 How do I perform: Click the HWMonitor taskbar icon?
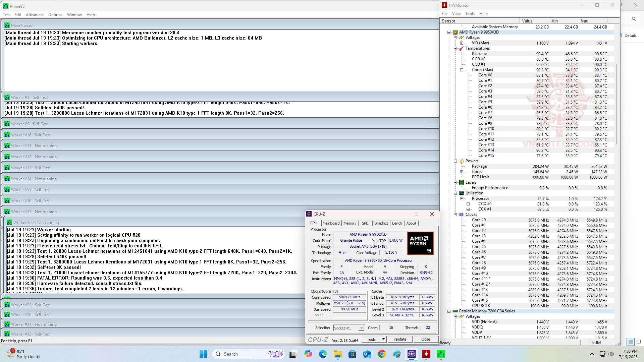(426, 354)
